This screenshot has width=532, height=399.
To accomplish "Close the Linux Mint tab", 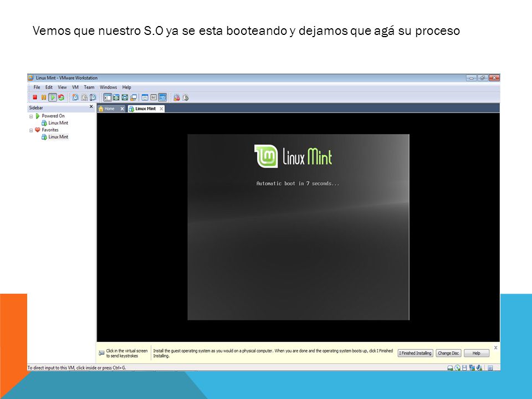I will click(161, 109).
